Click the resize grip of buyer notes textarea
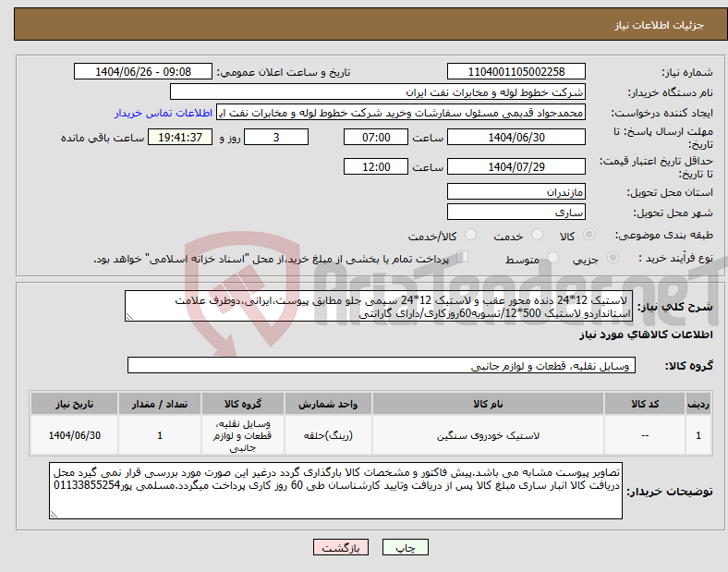This screenshot has width=728, height=572. tap(54, 515)
